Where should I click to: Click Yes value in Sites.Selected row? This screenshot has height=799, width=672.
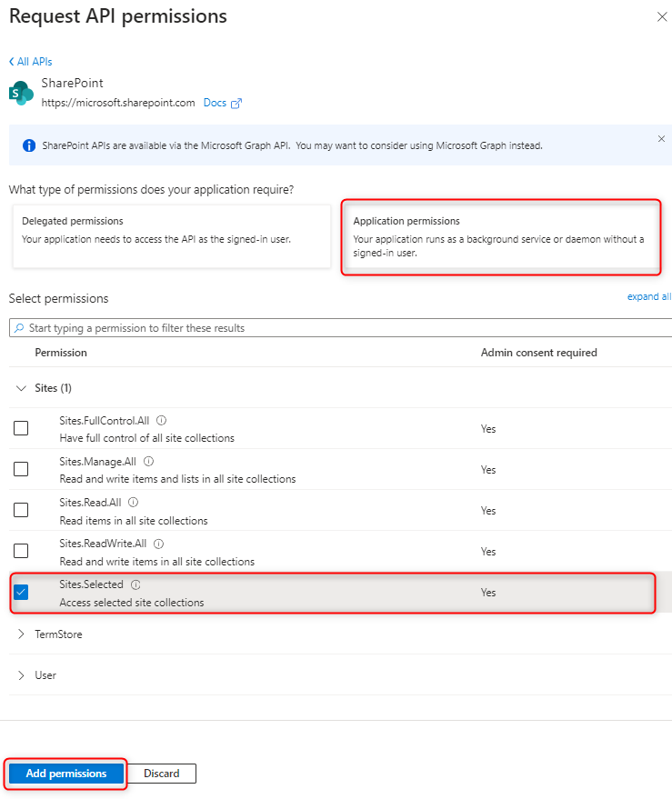[488, 592]
